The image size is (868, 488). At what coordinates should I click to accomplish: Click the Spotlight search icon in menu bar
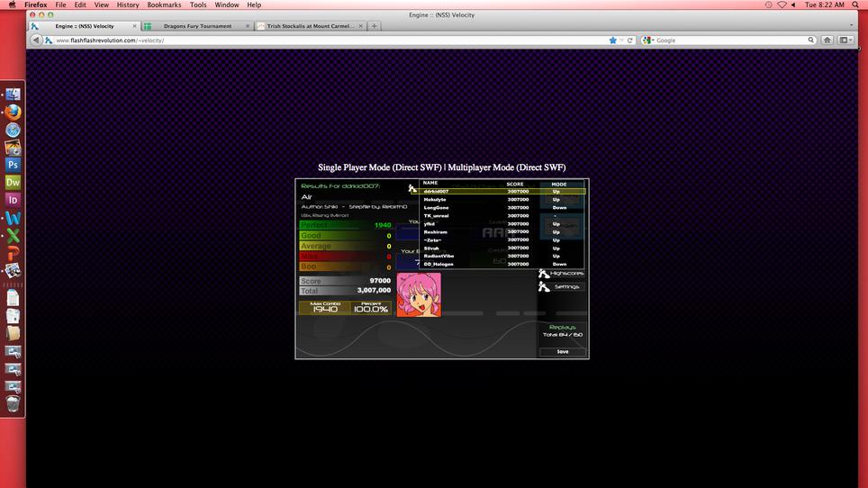pos(855,5)
